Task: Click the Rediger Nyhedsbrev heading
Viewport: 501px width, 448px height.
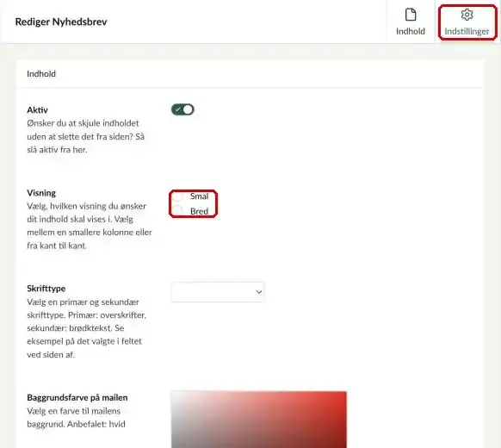Action: click(61, 22)
